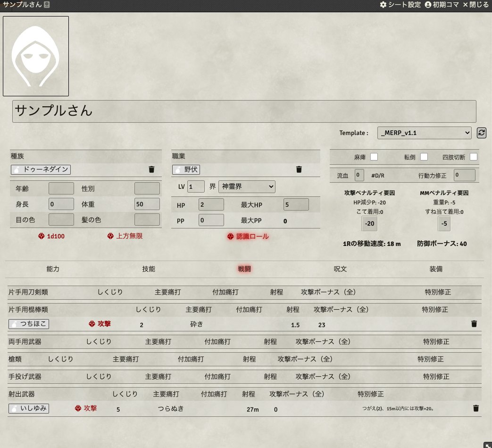Click the HP input field
Viewport: 492px width, 448px height.
coord(211,205)
